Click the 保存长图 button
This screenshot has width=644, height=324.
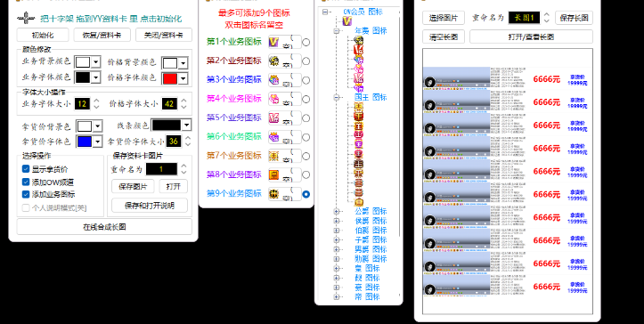click(574, 18)
